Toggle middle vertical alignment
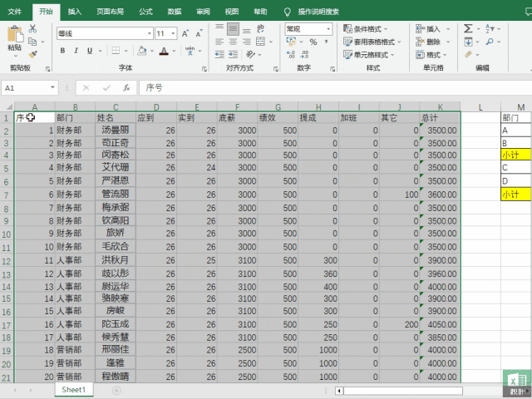The height and width of the screenshot is (399, 532). (233, 29)
